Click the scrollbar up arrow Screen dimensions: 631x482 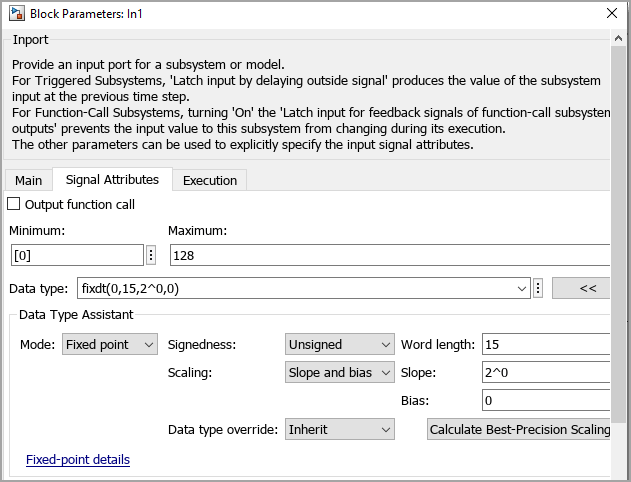click(618, 39)
